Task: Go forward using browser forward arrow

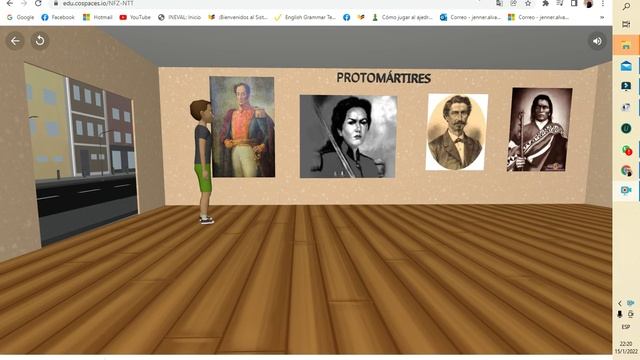Action: tap(24, 3)
